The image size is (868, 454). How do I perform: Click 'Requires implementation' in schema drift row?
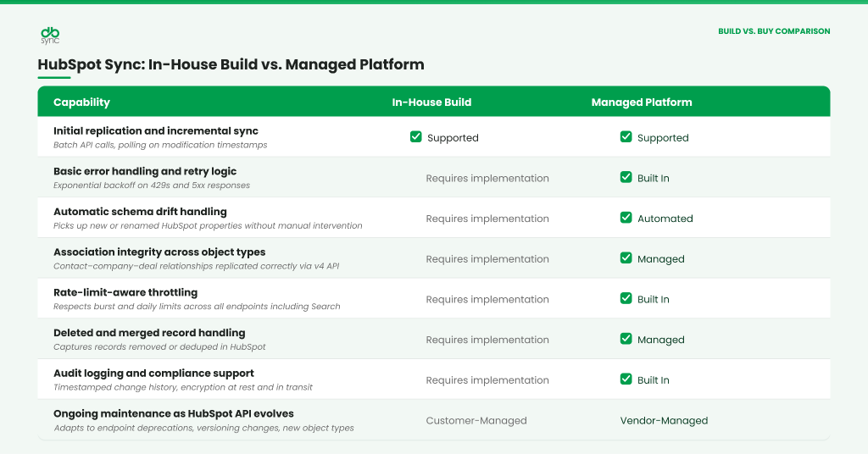pos(487,219)
